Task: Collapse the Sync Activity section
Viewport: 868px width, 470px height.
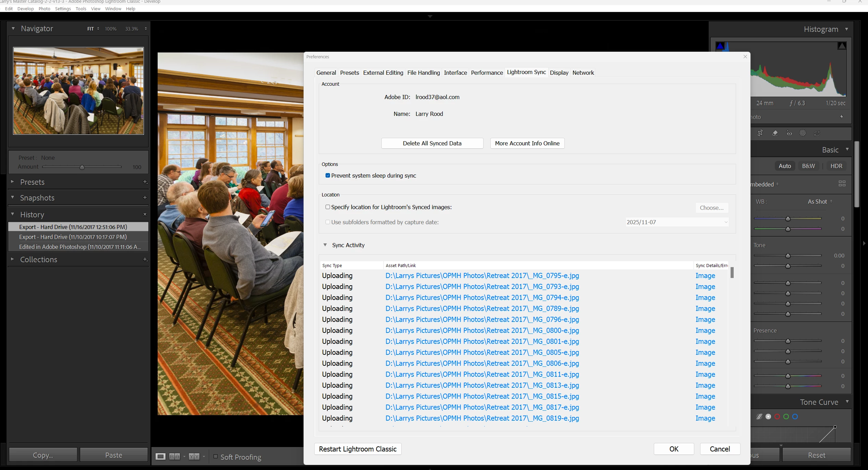Action: (325, 245)
